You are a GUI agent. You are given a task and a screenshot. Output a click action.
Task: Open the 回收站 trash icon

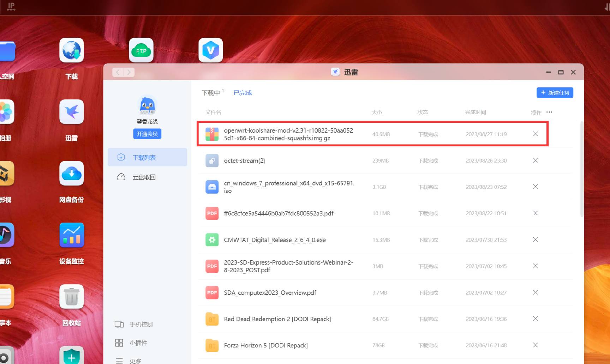[x=72, y=297]
